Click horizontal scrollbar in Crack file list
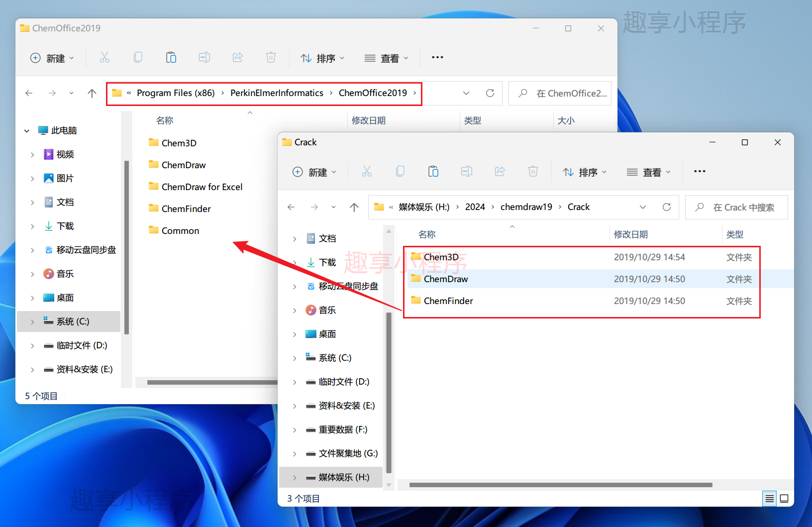 (x=561, y=485)
